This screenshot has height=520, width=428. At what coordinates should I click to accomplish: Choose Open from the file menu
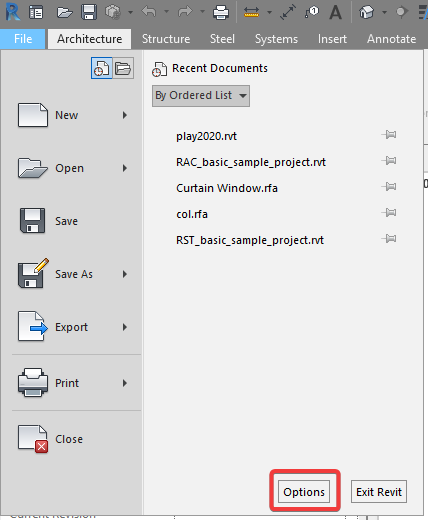[73, 168]
